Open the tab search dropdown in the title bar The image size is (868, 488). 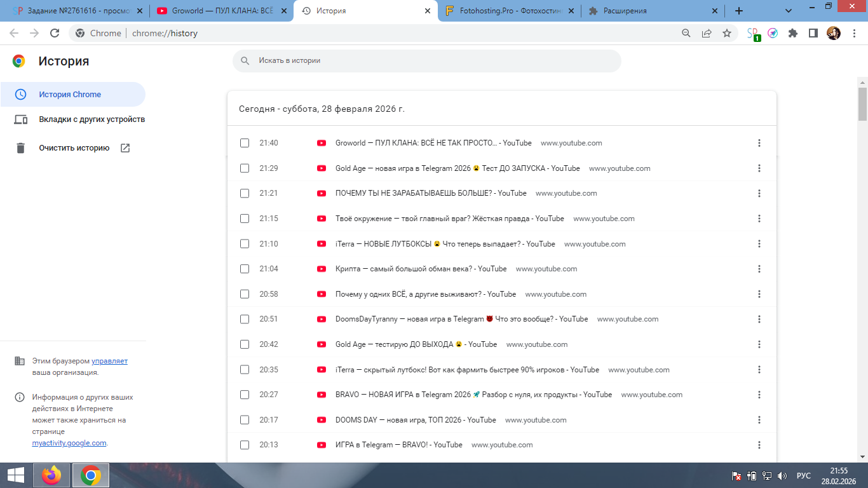pos(789,11)
